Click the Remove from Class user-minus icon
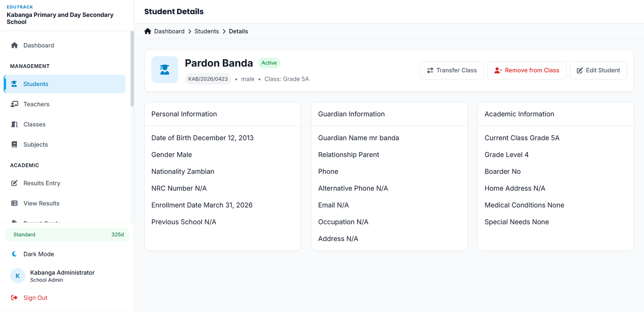The image size is (644, 312). click(x=498, y=70)
